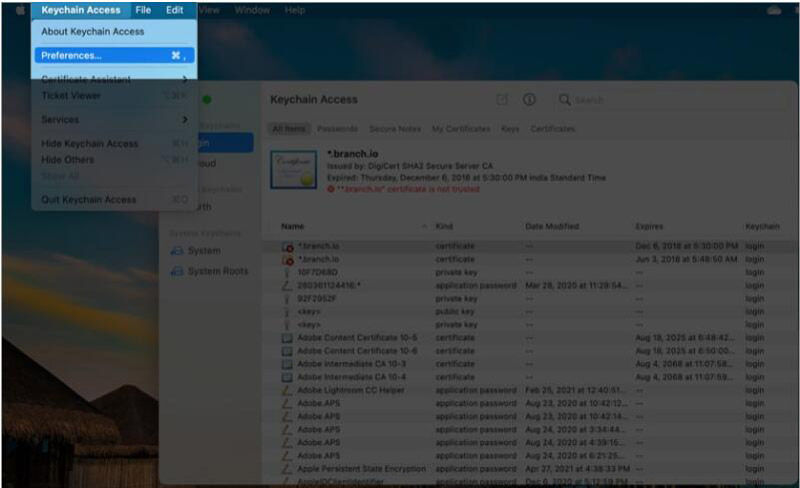Viewport: 800px width, 488px height.
Task: Click the large certificate thumbnail for *.branch.io
Action: pos(293,170)
